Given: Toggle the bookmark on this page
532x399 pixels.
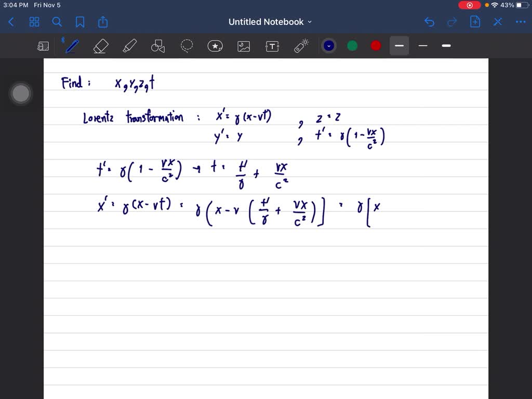Looking at the screenshot, I should [x=80, y=22].
